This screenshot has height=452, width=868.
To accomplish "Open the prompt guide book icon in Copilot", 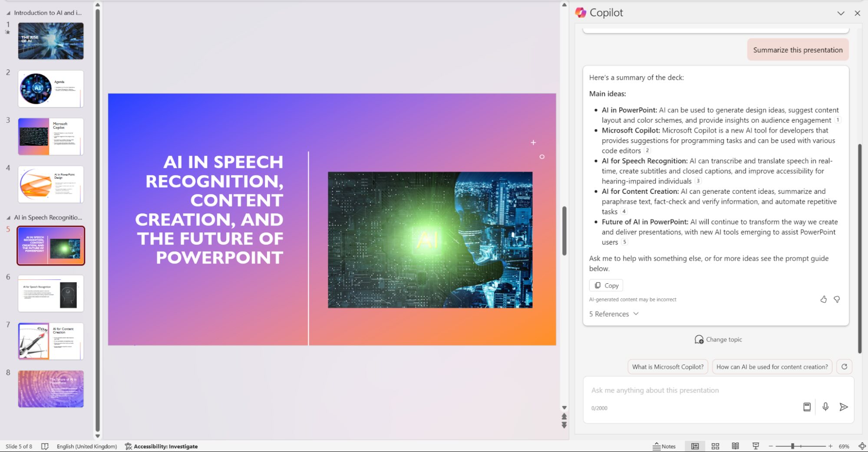I will 807,407.
